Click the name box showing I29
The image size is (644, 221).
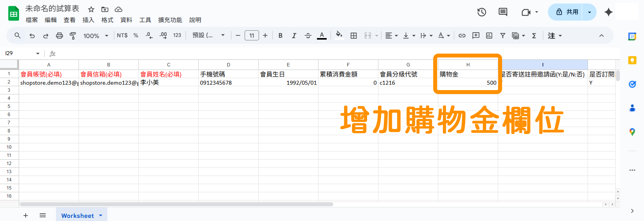[x=22, y=53]
